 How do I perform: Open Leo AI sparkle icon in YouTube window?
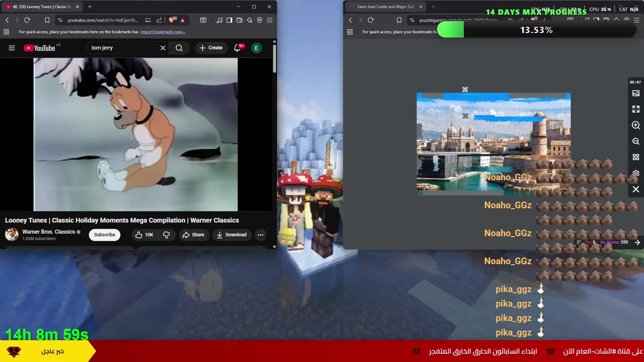[x=250, y=20]
